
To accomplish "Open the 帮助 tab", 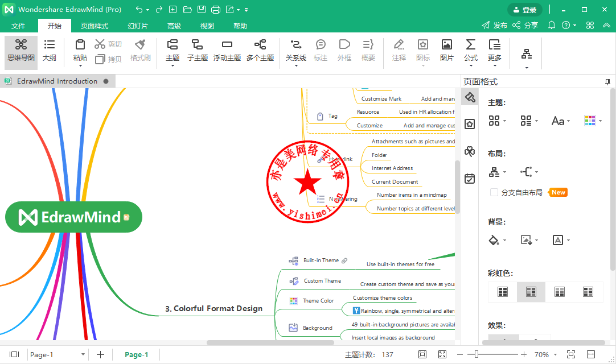I will click(240, 26).
